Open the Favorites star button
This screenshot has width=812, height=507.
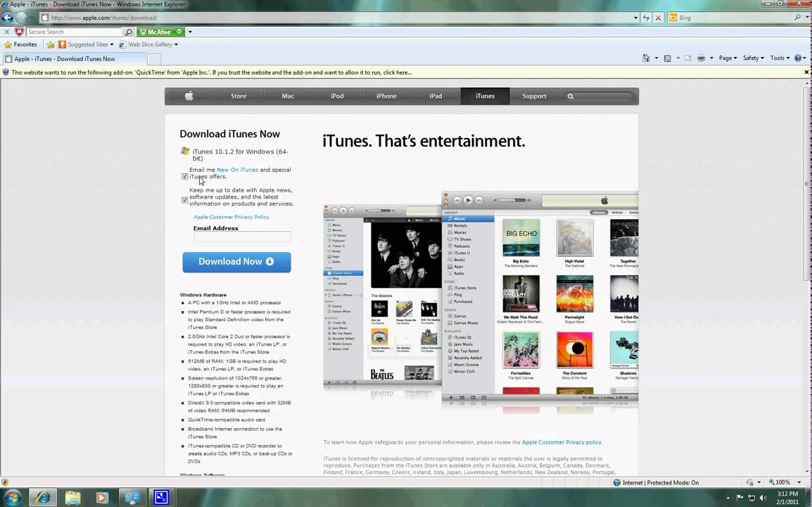tap(20, 44)
